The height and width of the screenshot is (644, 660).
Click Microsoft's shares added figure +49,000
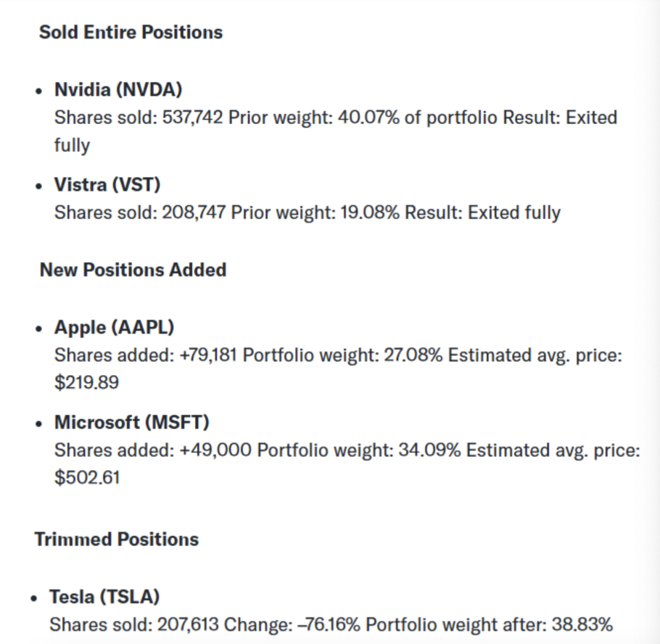coord(216,450)
